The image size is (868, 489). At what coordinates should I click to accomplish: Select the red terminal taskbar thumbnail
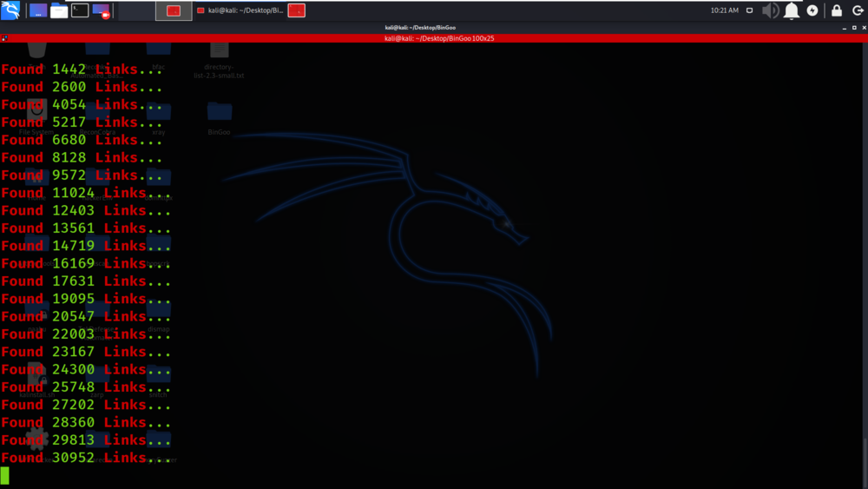click(x=174, y=10)
